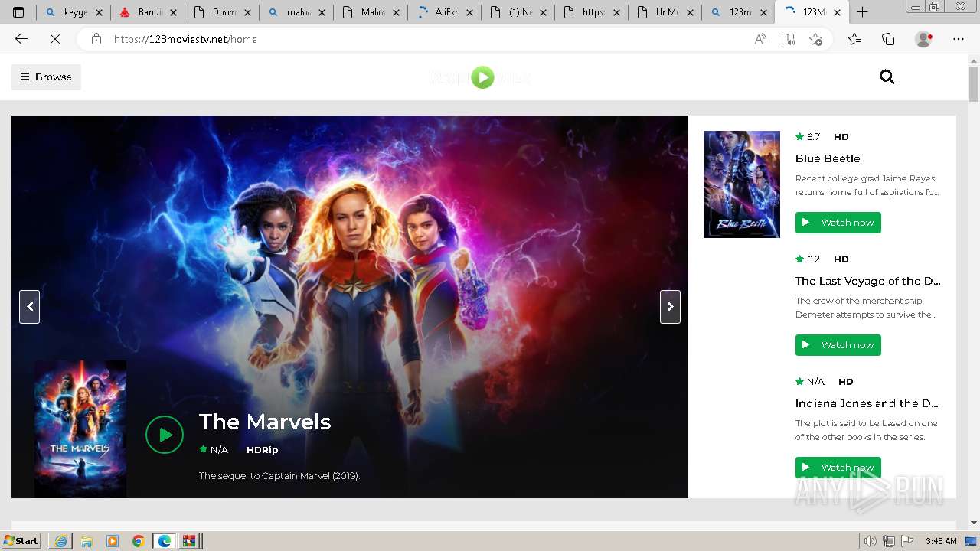This screenshot has width=980, height=551.
Task: Open the Browse menu button
Action: [46, 77]
